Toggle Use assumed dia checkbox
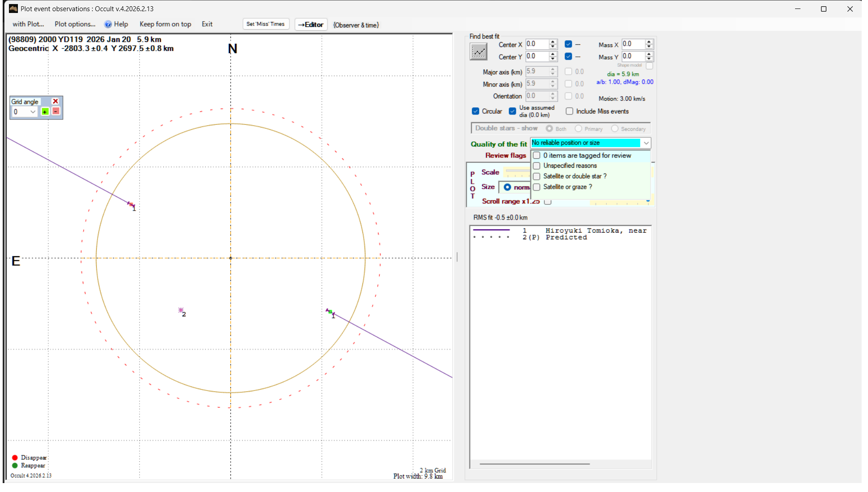868x492 pixels. [513, 111]
